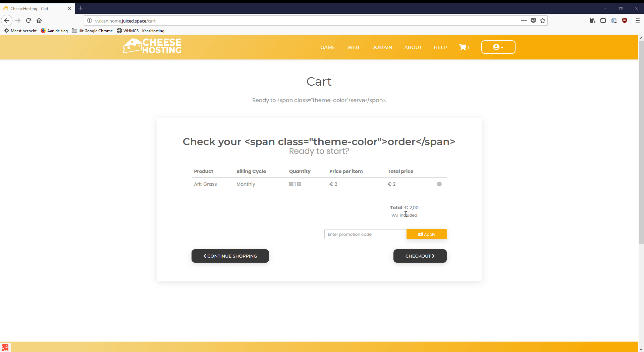This screenshot has width=644, height=352.
Task: Open the GAME menu item
Action: click(327, 47)
